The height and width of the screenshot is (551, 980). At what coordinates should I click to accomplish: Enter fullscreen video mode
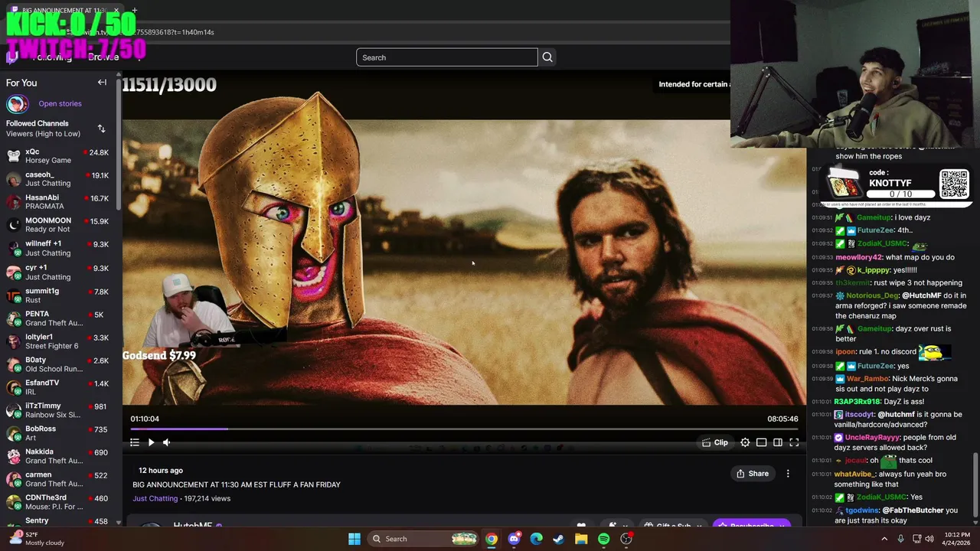click(x=794, y=442)
